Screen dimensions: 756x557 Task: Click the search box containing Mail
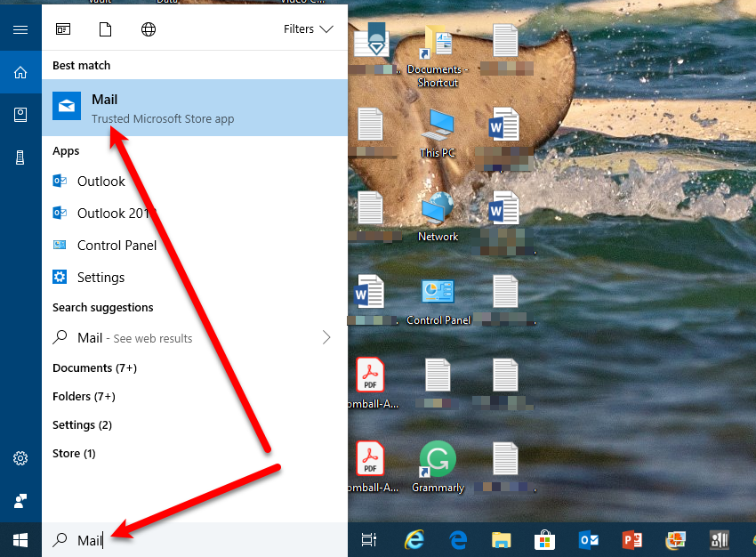pyautogui.click(x=195, y=540)
